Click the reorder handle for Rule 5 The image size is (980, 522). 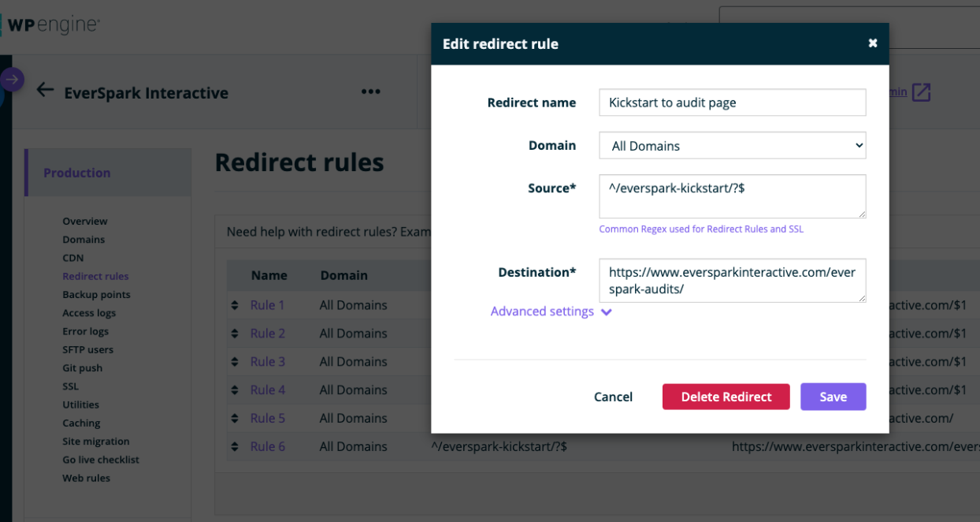(x=234, y=419)
